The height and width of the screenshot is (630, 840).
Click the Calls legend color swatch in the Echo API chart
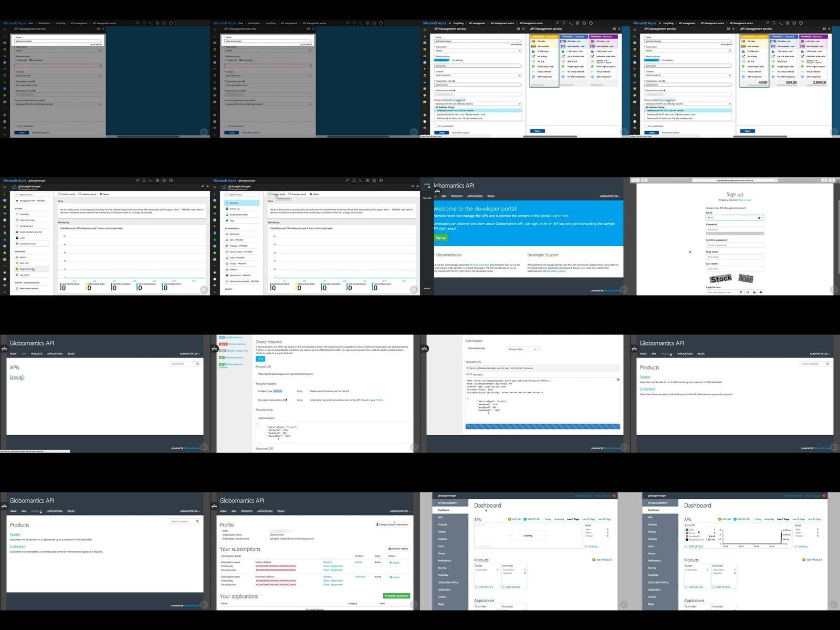point(687,530)
